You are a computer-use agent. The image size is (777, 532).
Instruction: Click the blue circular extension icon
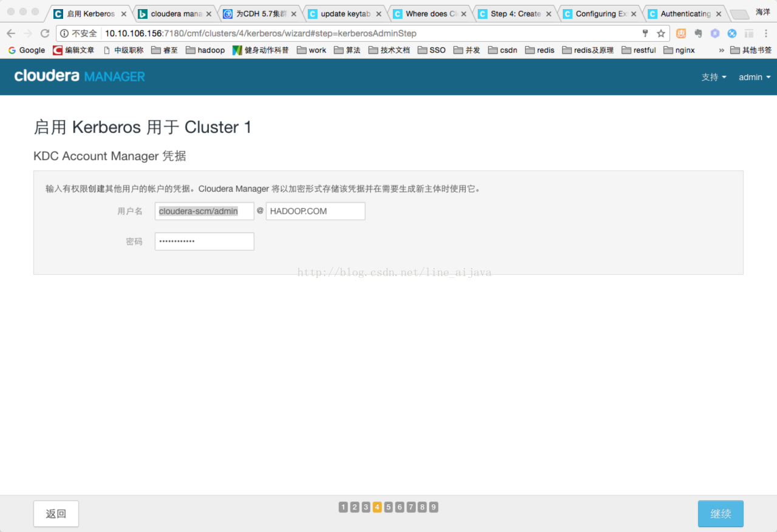732,33
